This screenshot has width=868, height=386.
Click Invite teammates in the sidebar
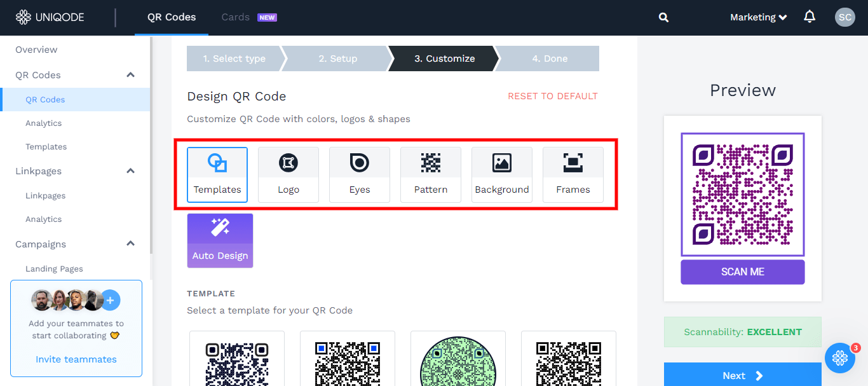coord(76,359)
